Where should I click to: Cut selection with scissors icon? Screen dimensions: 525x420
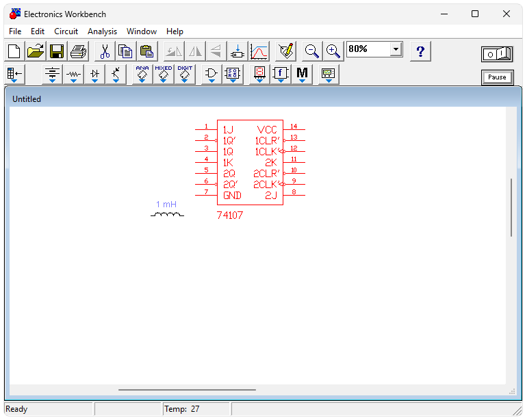pos(105,51)
